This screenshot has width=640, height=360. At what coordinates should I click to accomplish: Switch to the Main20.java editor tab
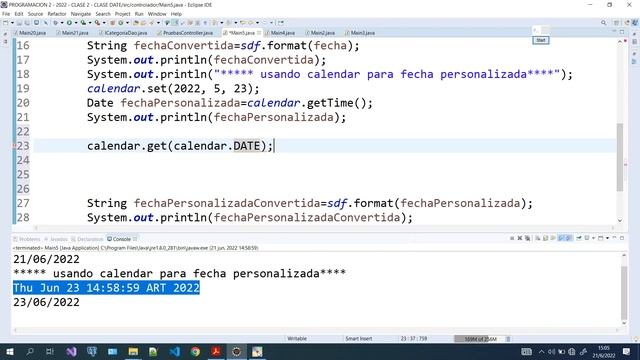point(31,33)
